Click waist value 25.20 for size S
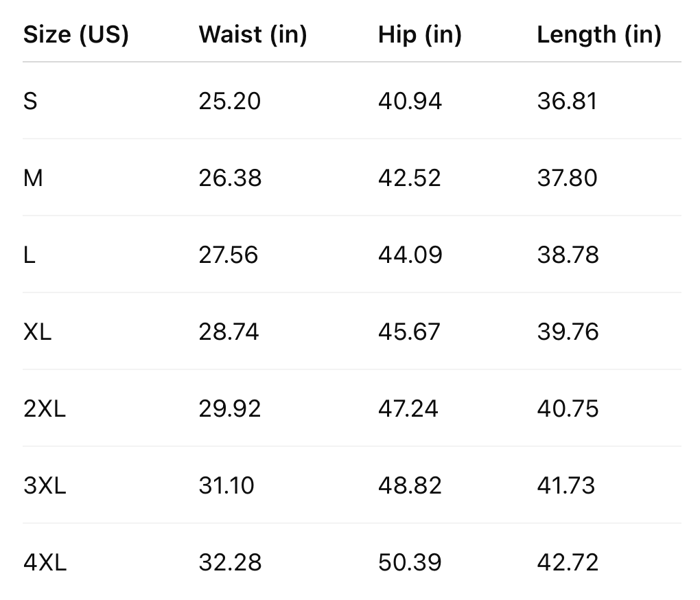The height and width of the screenshot is (600, 700). coord(229,102)
